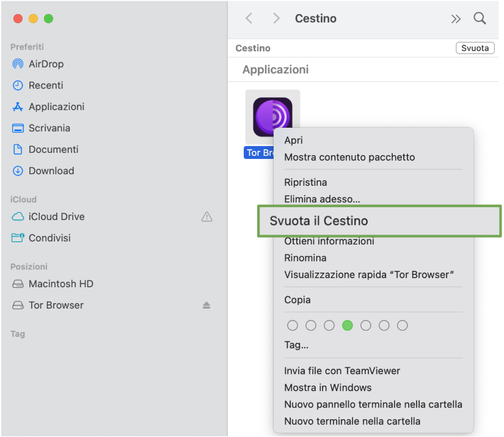Select the green color tag circle
The width and height of the screenshot is (504, 437).
click(348, 326)
